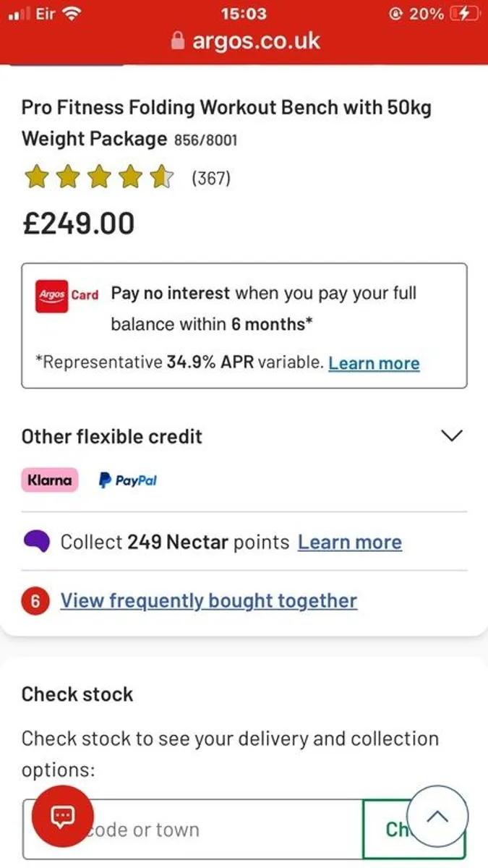Tap the star rating to view reviews

pyautogui.click(x=98, y=177)
